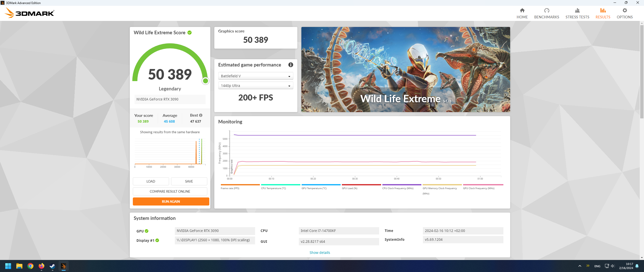
Task: Switch to the STRESS TESTS tab label
Action: coord(577,17)
